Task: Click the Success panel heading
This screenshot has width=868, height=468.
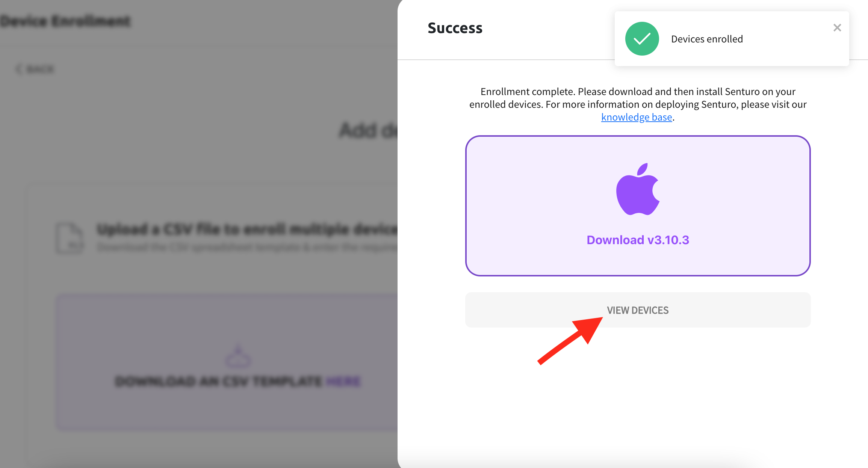Action: tap(455, 28)
